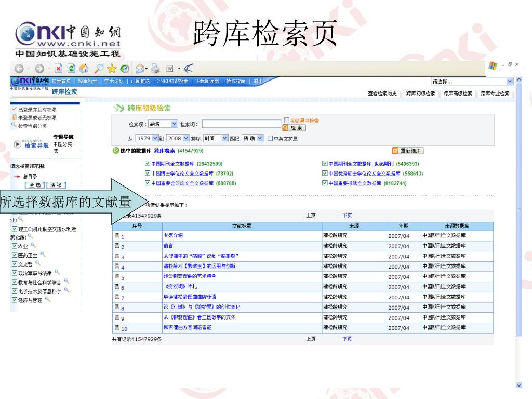Click the browser Back arrow button
Screen dimensions: 532x399
19,69
